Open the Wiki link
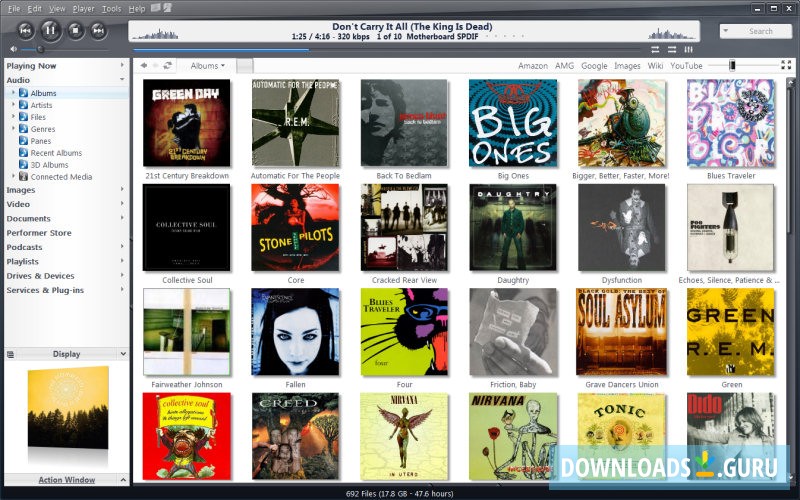 [x=655, y=66]
